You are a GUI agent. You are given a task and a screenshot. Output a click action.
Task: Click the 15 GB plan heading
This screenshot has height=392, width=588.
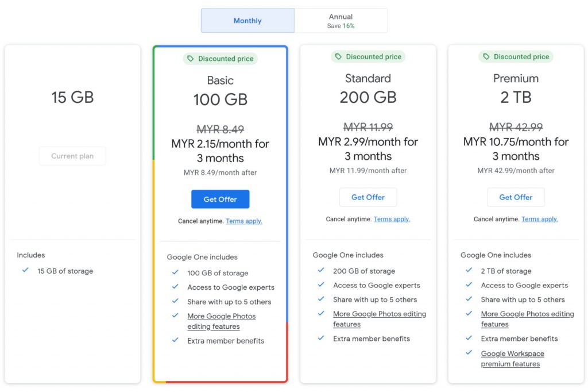[72, 97]
